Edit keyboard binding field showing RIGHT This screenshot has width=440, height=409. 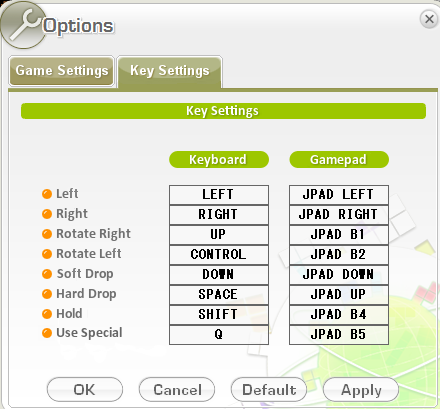click(219, 215)
